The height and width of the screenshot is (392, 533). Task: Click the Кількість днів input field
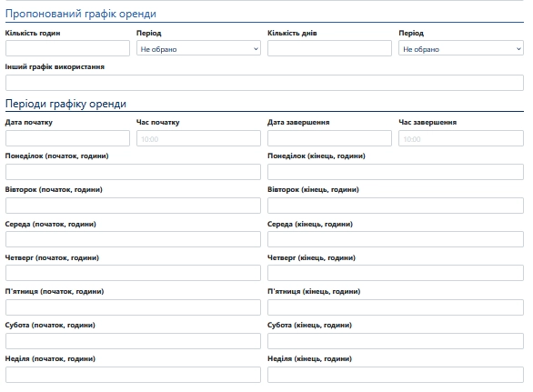coord(329,48)
